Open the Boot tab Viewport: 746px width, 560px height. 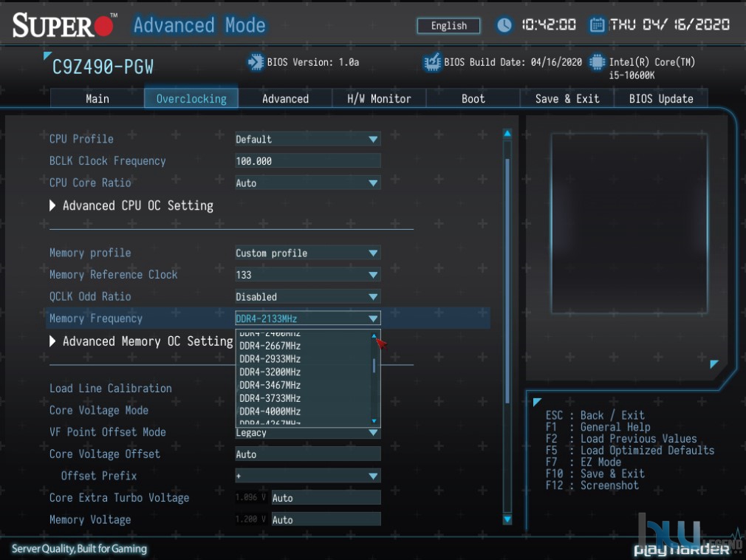pyautogui.click(x=473, y=98)
